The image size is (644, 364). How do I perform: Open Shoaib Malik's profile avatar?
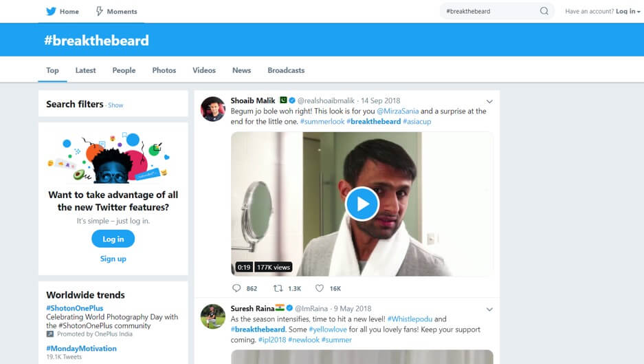click(x=213, y=109)
